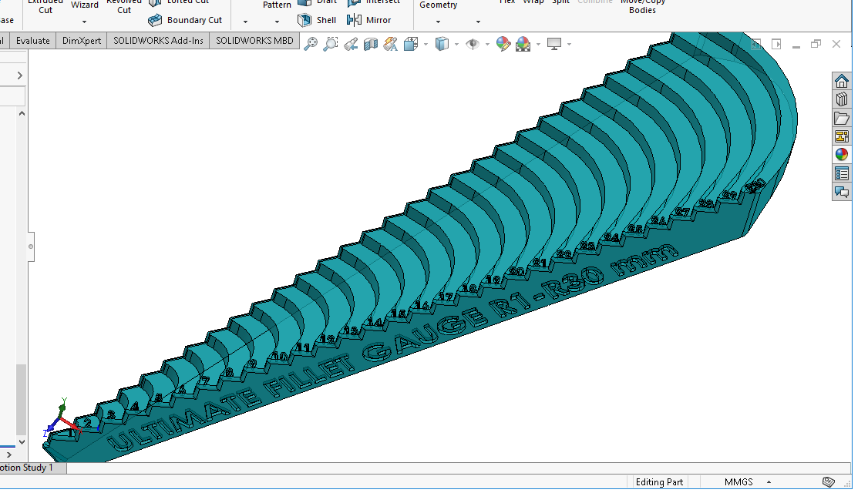Screen dimensions: 868x493
Task: Click the View Orientation cube icon
Action: click(x=411, y=44)
